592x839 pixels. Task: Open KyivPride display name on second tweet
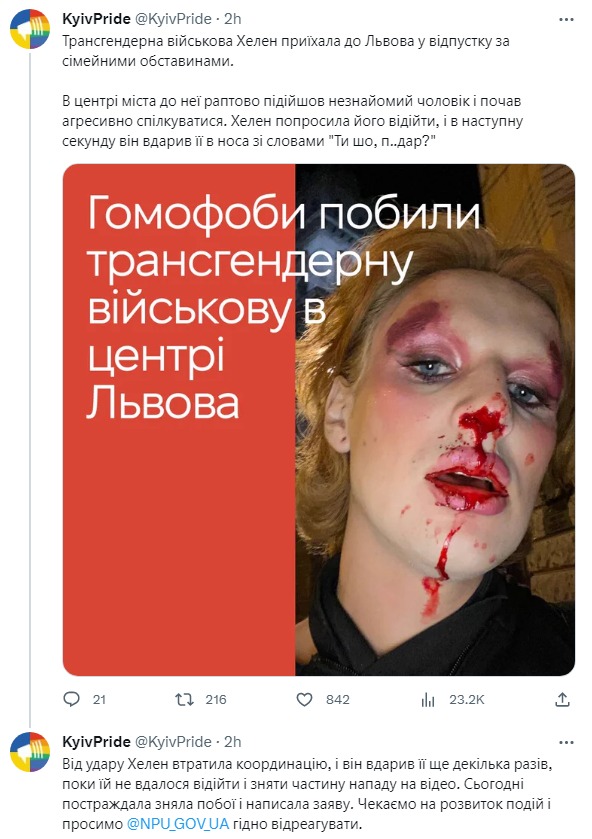(x=96, y=742)
